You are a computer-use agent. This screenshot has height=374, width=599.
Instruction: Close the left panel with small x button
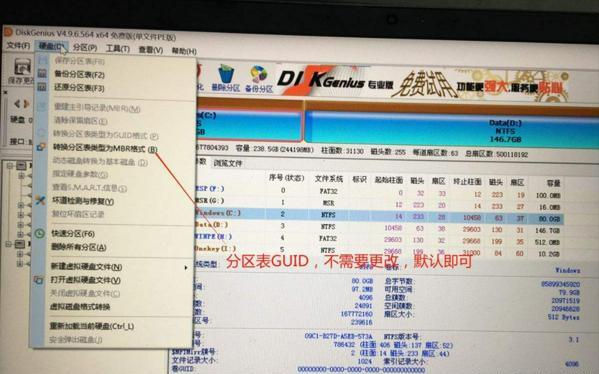tap(5, 92)
